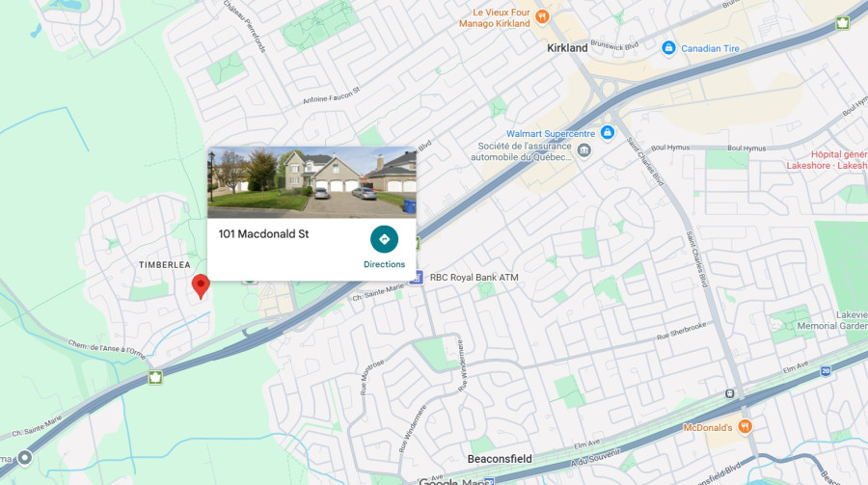Select the RBC Royal Bank ATM icon
Image resolution: width=868 pixels, height=485 pixels.
[417, 278]
